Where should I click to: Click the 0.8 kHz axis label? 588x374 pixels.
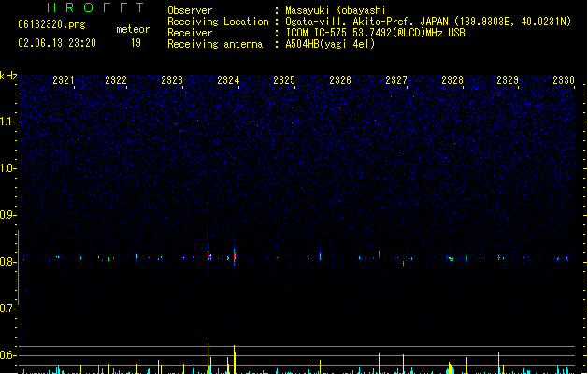7,262
